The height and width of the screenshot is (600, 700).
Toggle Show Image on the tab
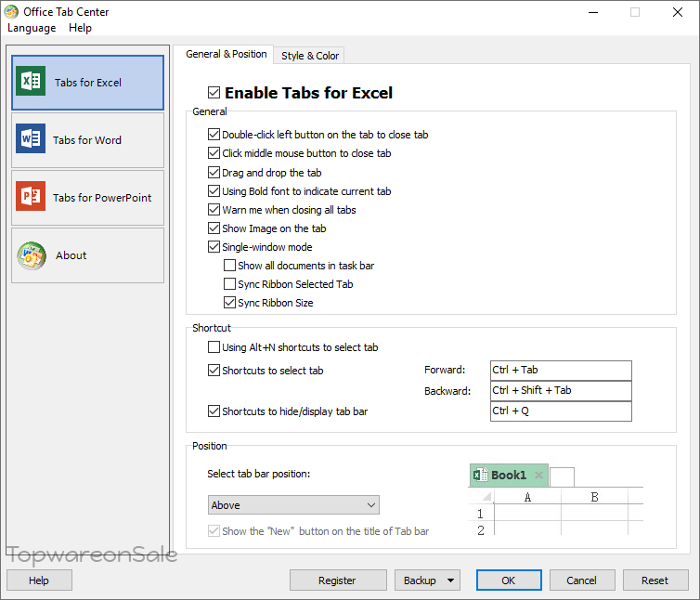point(214,228)
